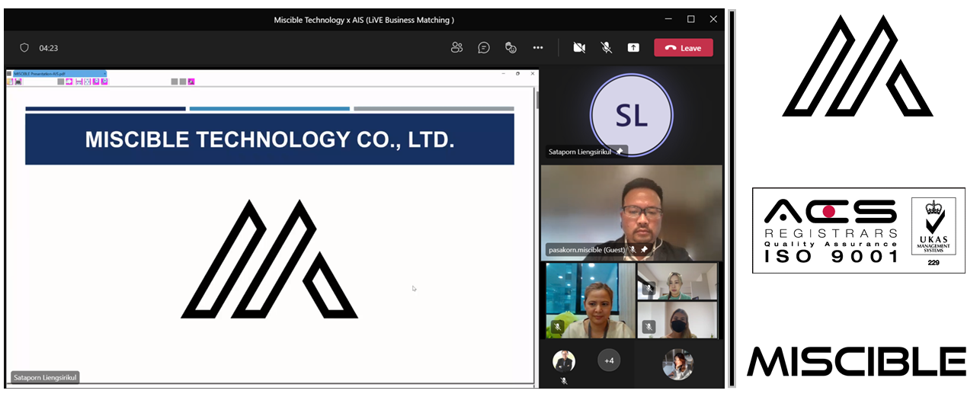
Task: Click muted mic icon on pasakorn.miscible tile
Action: coord(633,250)
